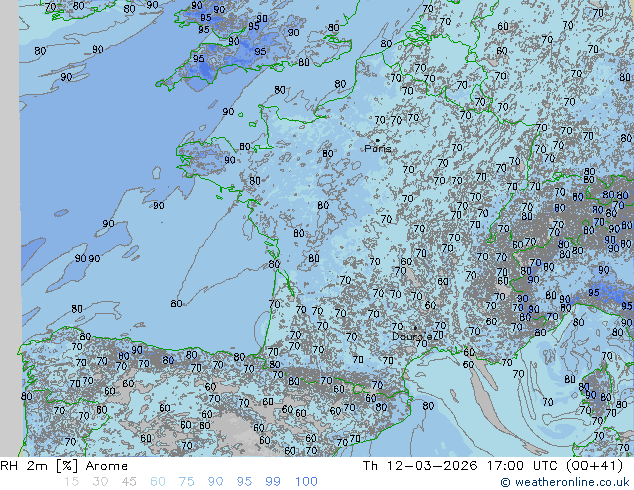Click legend value 90

click(216, 482)
